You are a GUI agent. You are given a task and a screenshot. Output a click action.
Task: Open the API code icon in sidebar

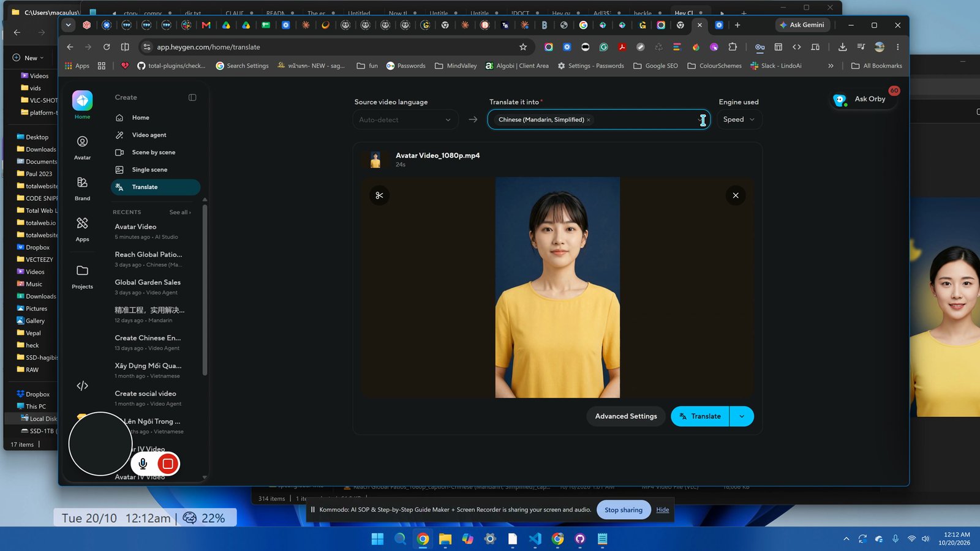pyautogui.click(x=82, y=386)
